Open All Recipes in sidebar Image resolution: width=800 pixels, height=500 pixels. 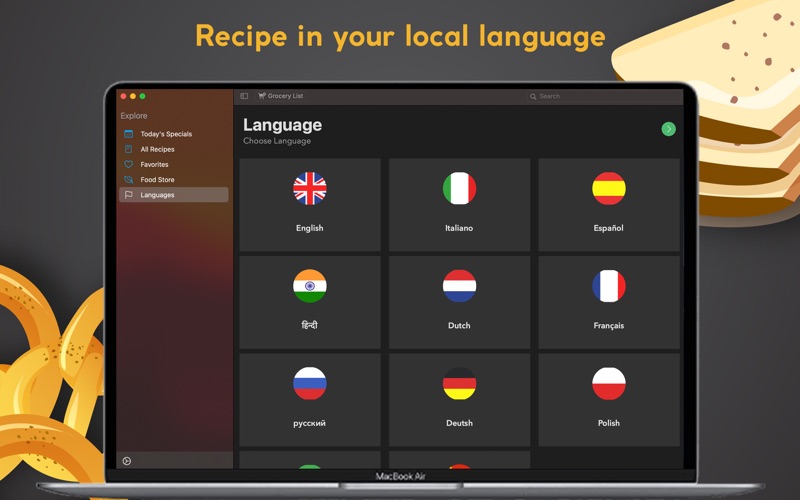pyautogui.click(x=173, y=149)
